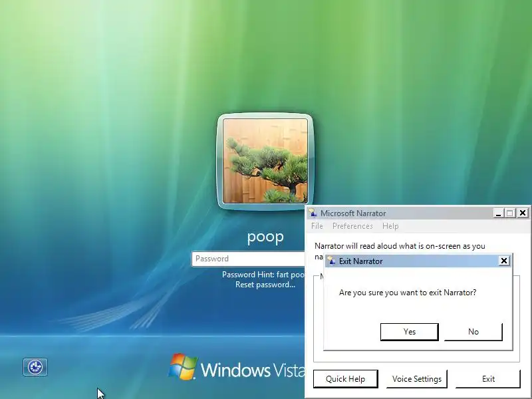Screen dimensions: 532x399
Task: Open the Preferences menu in Narrator
Action: point(352,226)
